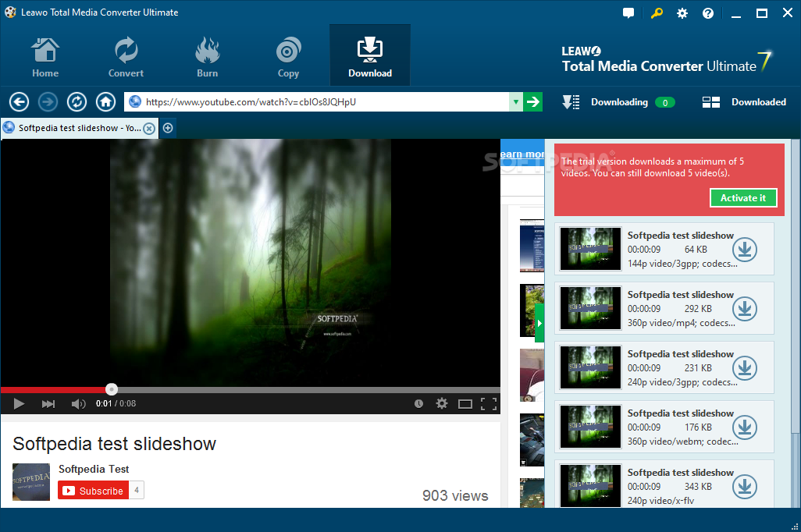
Task: Click thumbnail of the 292 KB video entry
Action: click(590, 308)
